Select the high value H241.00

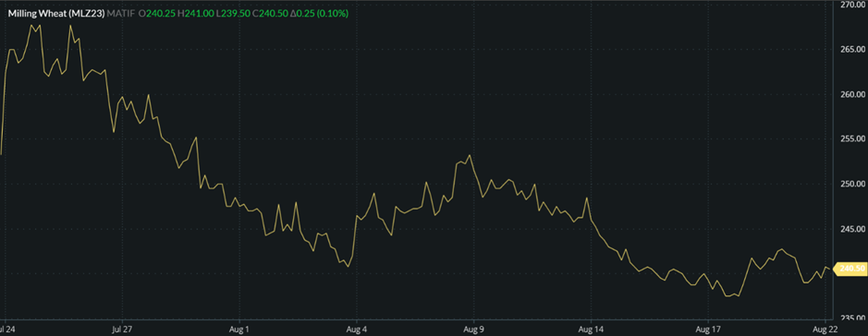(x=196, y=14)
